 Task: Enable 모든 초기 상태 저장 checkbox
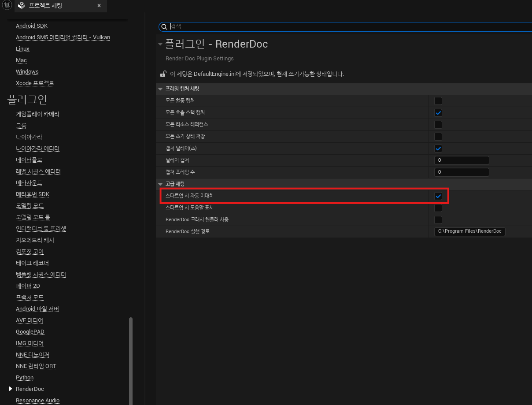438,137
